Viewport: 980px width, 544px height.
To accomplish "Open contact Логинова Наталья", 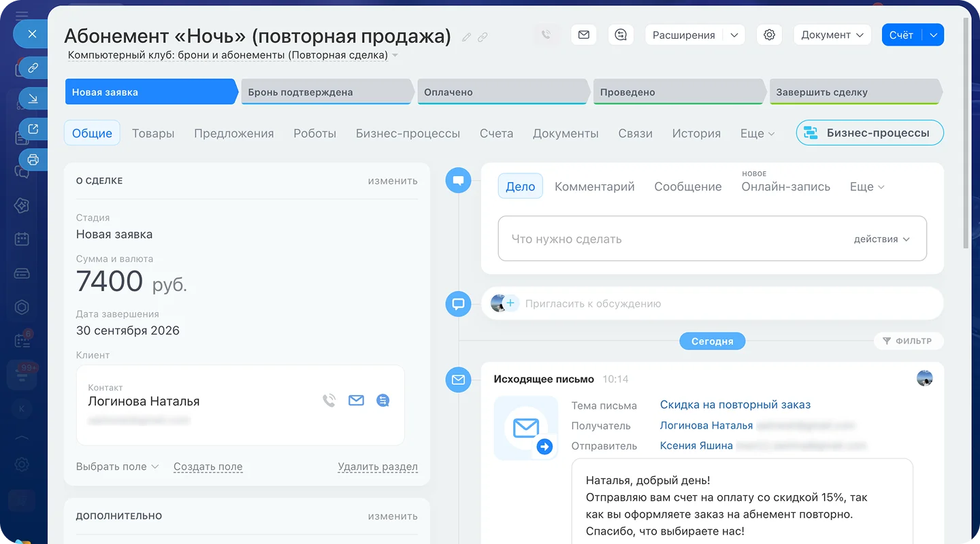I will (144, 401).
